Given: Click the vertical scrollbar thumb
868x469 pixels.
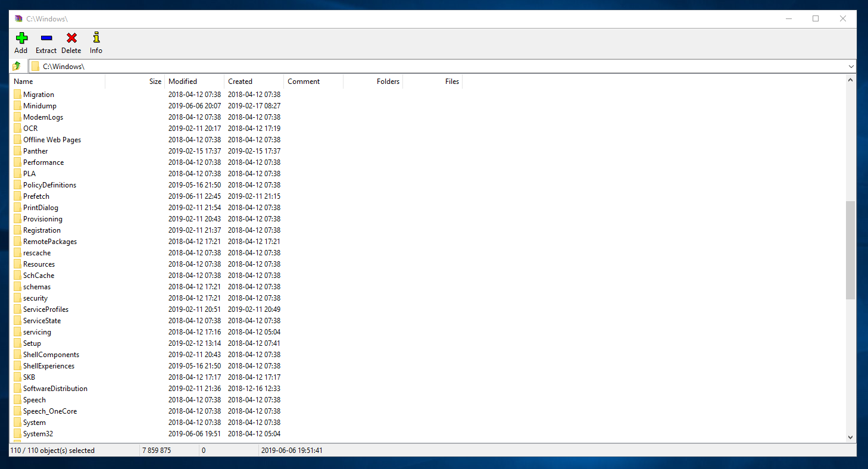Looking at the screenshot, I should pyautogui.click(x=850, y=250).
